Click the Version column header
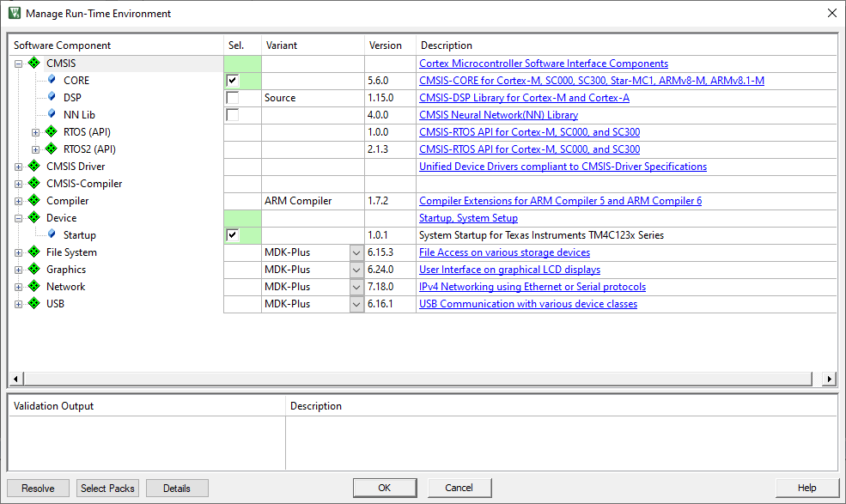Screen dimensions: 846x504 click(x=386, y=46)
